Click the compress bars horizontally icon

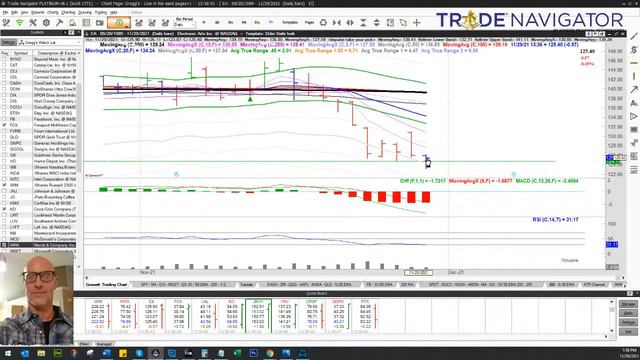click(337, 22)
